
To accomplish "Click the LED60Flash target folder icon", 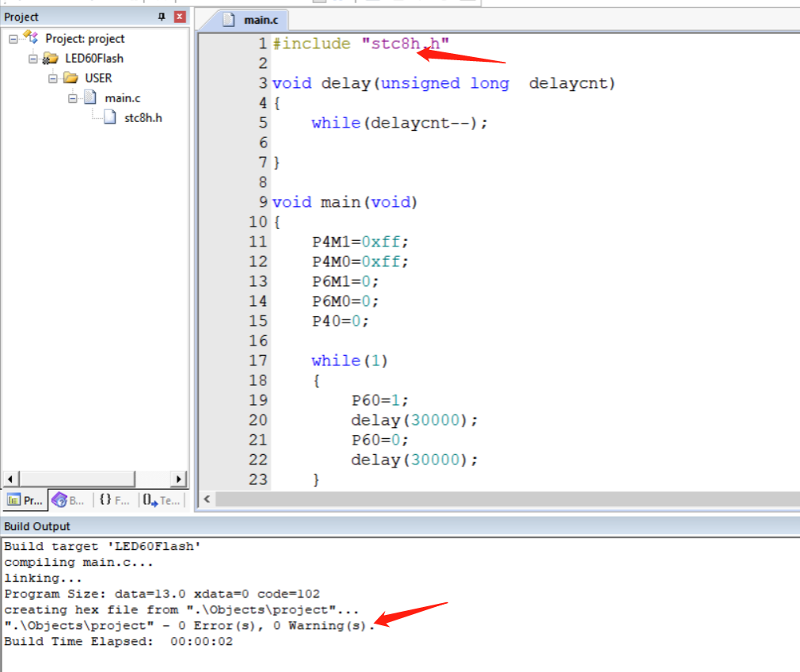I will coord(50,58).
